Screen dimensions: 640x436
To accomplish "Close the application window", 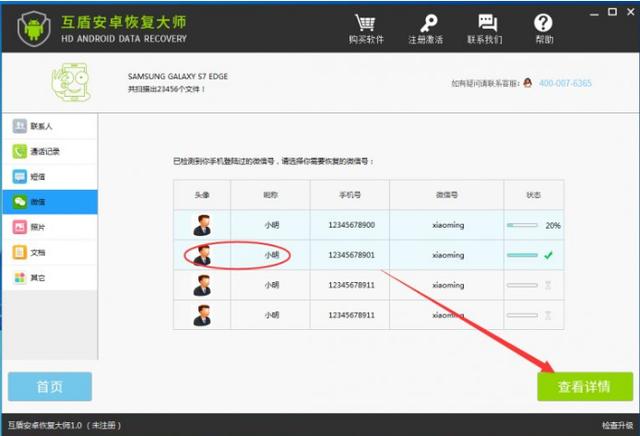I will (631, 12).
